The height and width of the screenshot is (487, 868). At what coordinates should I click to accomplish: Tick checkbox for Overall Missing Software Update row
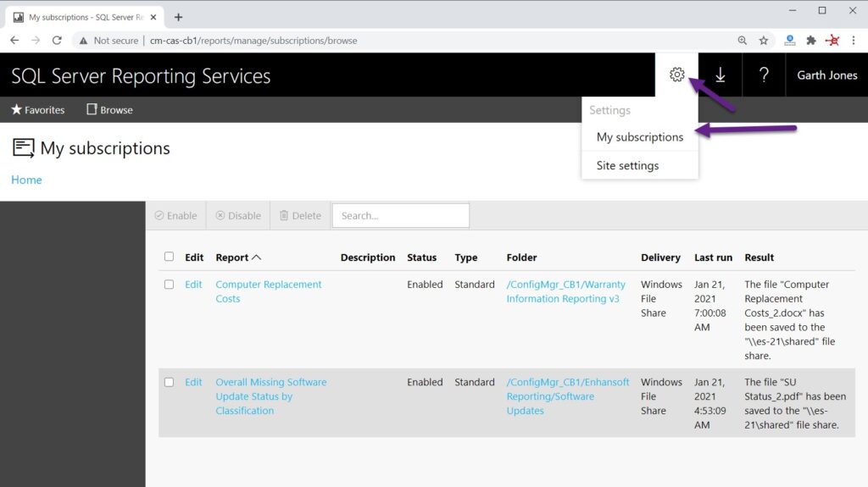click(x=169, y=382)
